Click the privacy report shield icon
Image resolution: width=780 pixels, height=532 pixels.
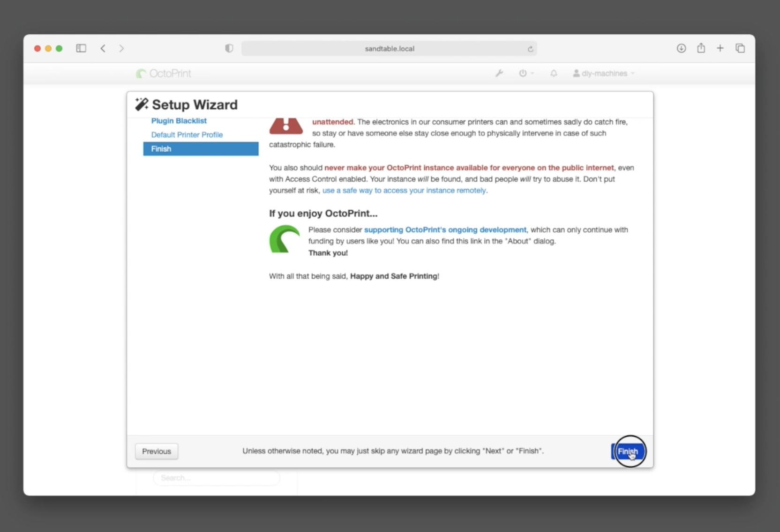pyautogui.click(x=229, y=48)
